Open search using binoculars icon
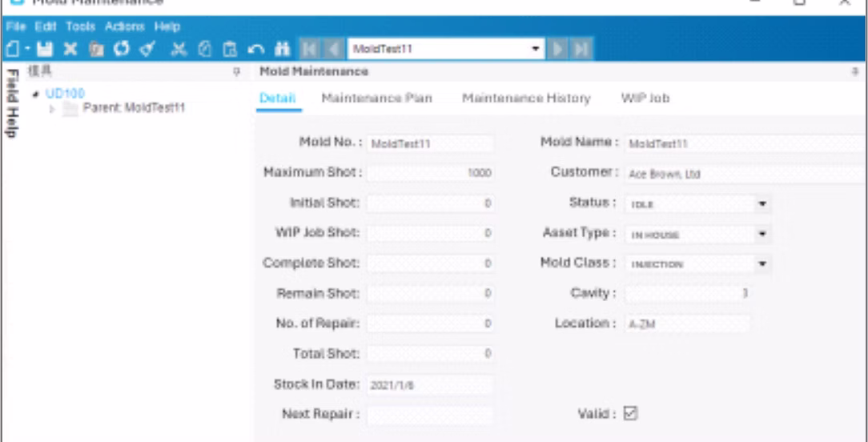This screenshot has width=868, height=442. coord(283,50)
